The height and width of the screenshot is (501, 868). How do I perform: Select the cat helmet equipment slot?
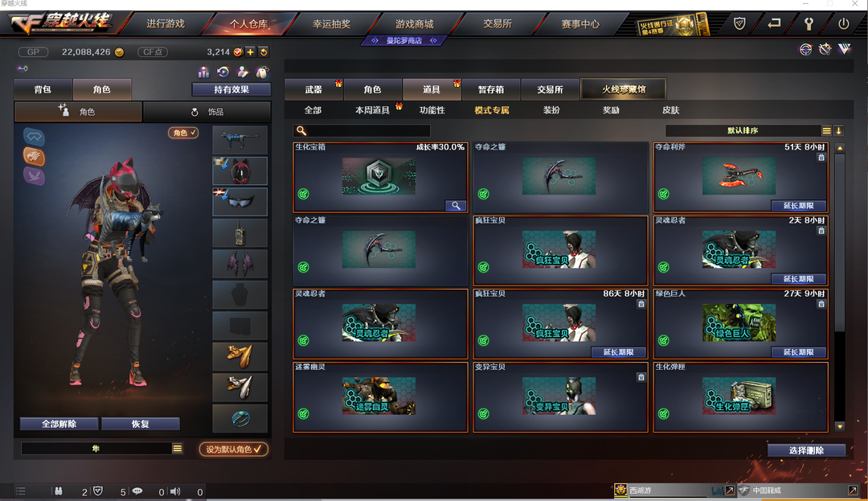(240, 170)
